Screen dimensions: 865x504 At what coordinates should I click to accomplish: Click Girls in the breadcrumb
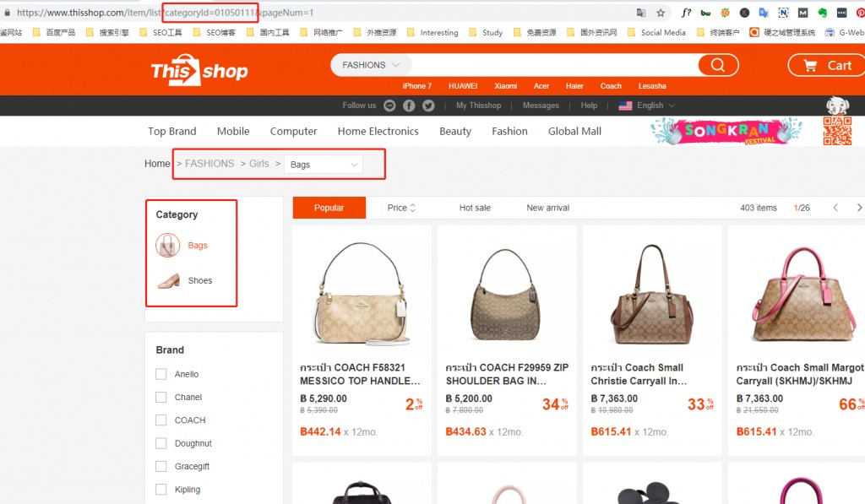click(x=258, y=164)
